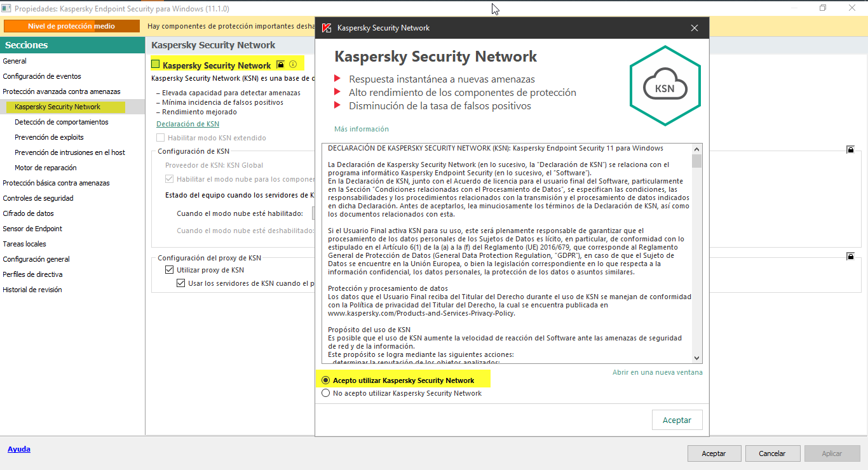Image resolution: width=868 pixels, height=470 pixels.
Task: Click the lock icon beside Kaspersky Security Network checkbox
Action: 280,65
